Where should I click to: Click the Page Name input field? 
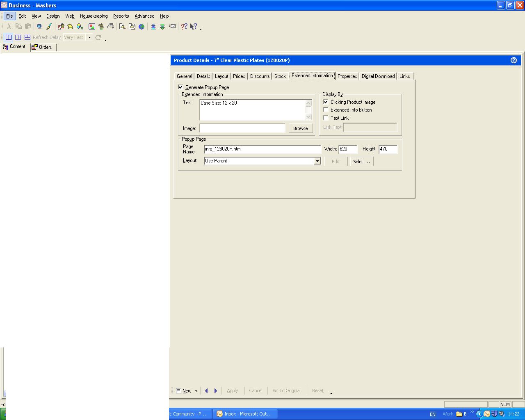point(262,149)
